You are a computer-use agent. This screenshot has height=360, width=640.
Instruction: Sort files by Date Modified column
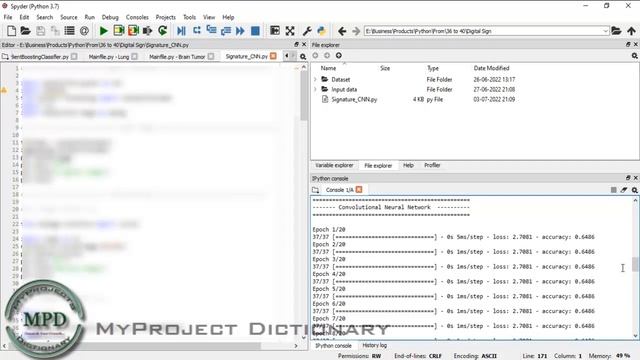point(491,68)
